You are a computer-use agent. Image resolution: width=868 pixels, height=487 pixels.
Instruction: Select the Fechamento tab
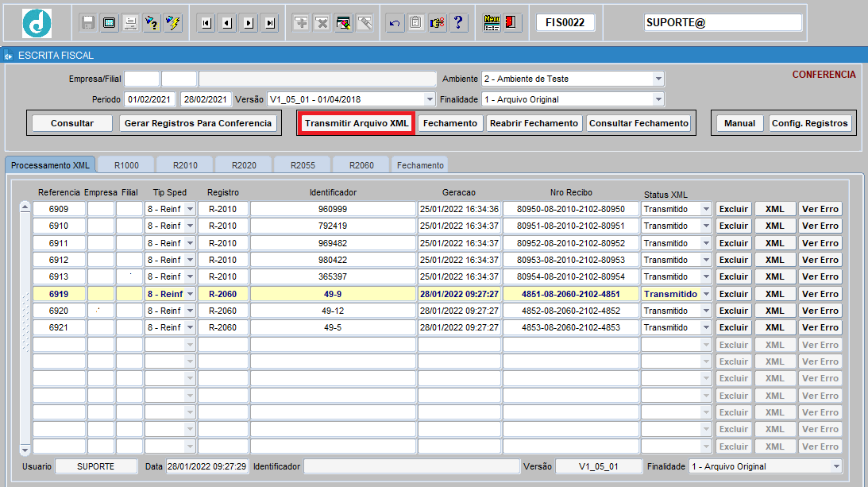click(x=420, y=165)
